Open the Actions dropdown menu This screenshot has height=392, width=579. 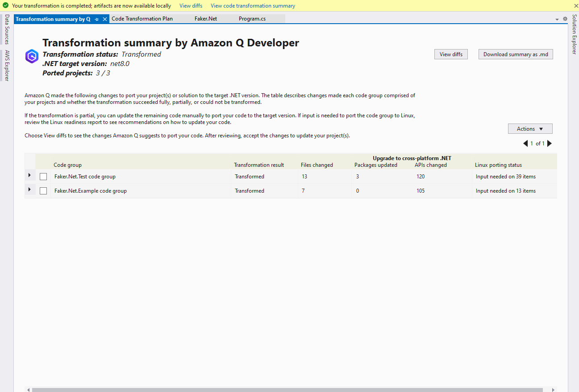(x=530, y=129)
